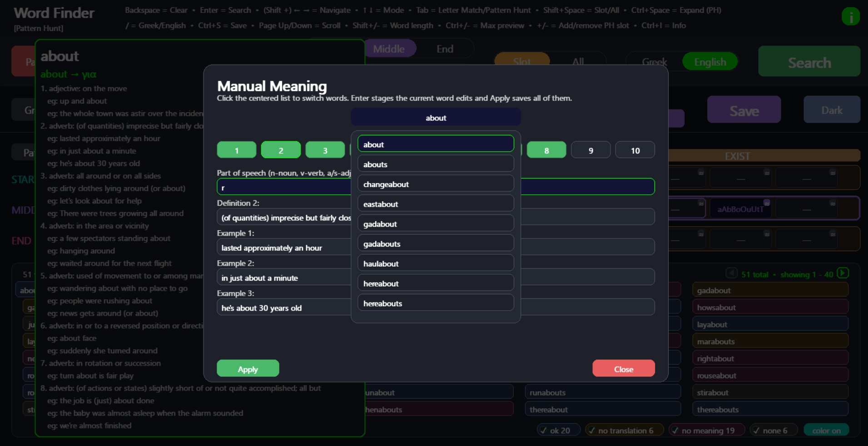
Task: Open meaning tab 8
Action: click(x=546, y=150)
